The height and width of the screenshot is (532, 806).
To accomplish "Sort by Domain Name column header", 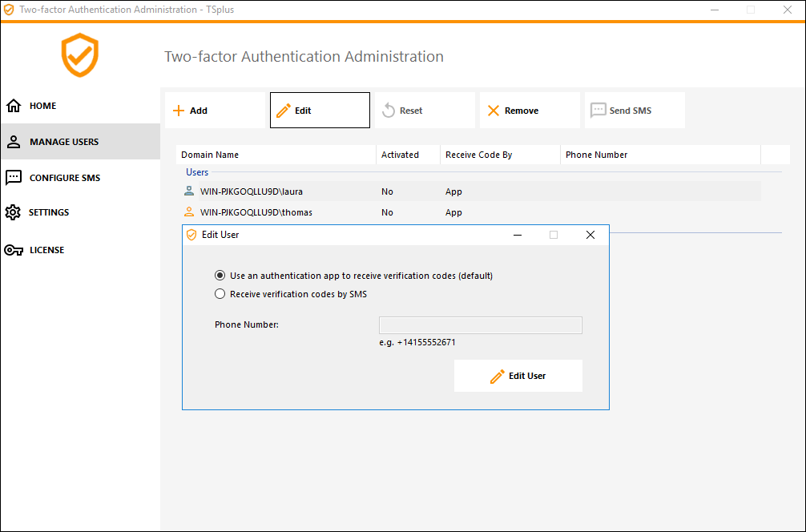I will tap(210, 155).
